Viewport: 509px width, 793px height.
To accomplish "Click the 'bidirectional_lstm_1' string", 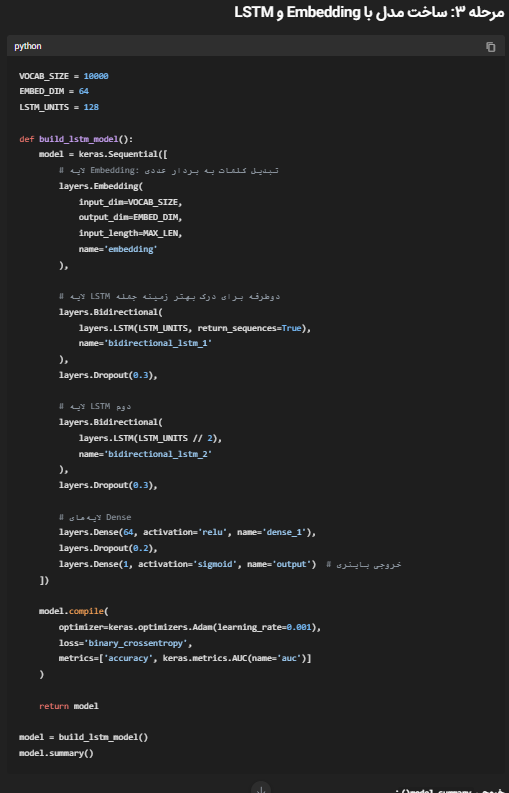I will pos(157,343).
